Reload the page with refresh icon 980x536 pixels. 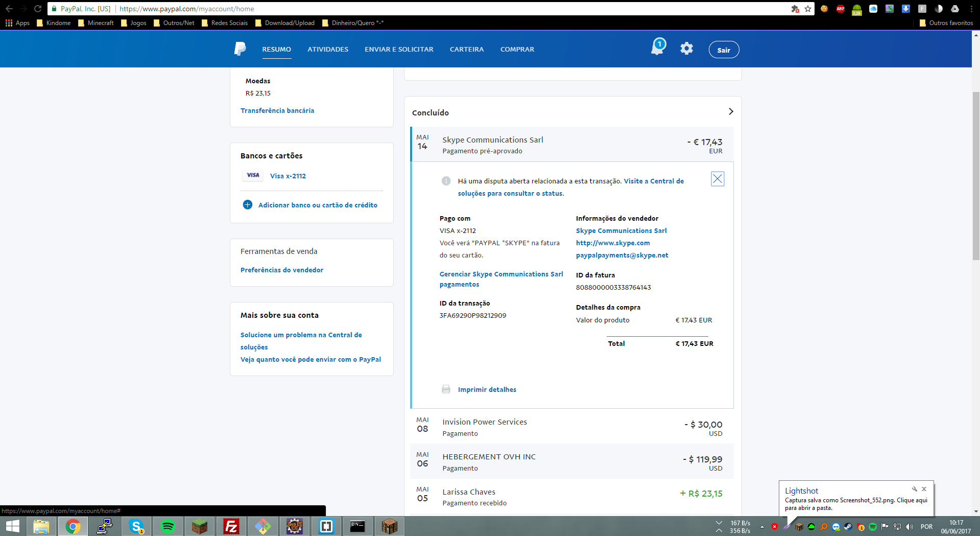tap(38, 9)
